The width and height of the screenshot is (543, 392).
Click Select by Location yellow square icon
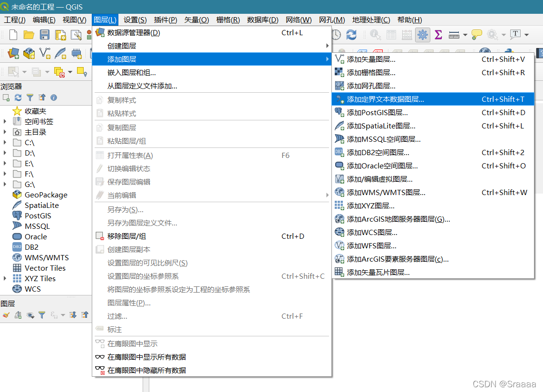click(82, 72)
